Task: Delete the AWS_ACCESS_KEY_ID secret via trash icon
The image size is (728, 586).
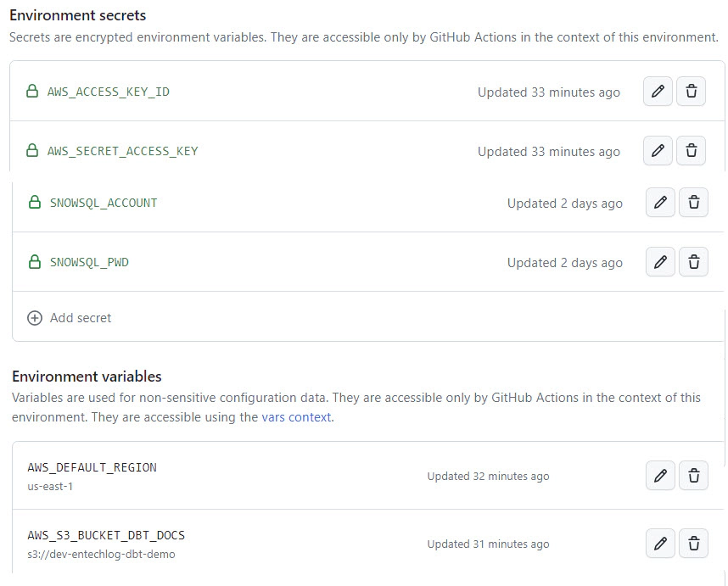Action: [691, 92]
